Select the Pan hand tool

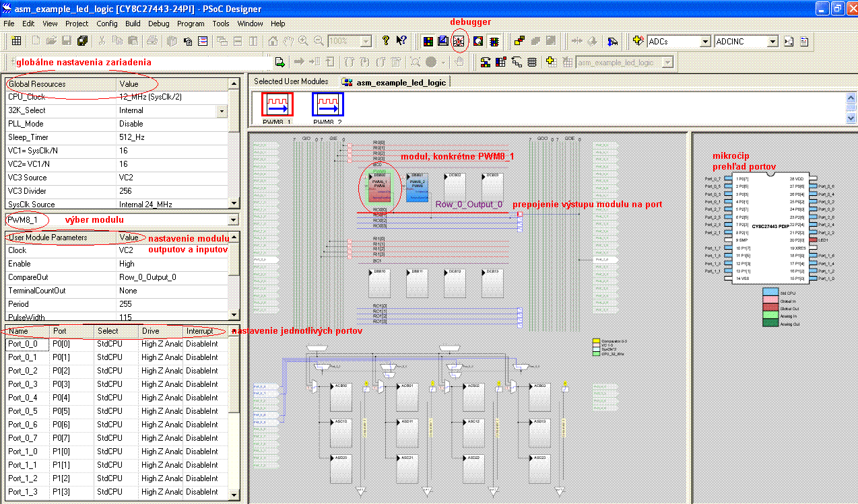[x=288, y=41]
